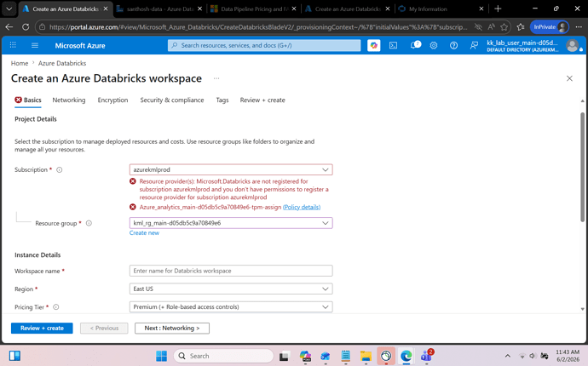Open the InPrivate profile badge
Viewport: 588px width, 366px height.
coord(550,27)
